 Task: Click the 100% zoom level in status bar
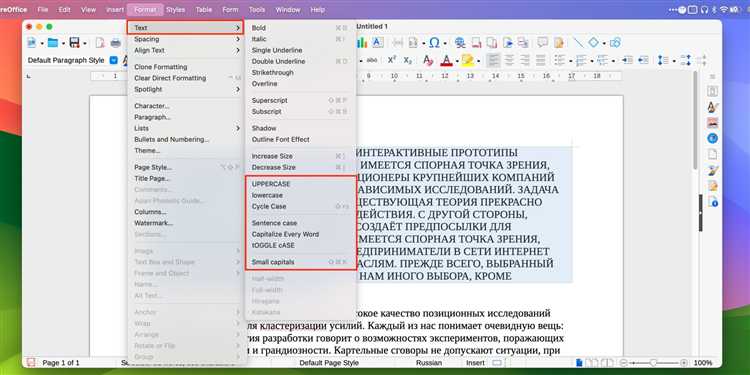(x=703, y=363)
